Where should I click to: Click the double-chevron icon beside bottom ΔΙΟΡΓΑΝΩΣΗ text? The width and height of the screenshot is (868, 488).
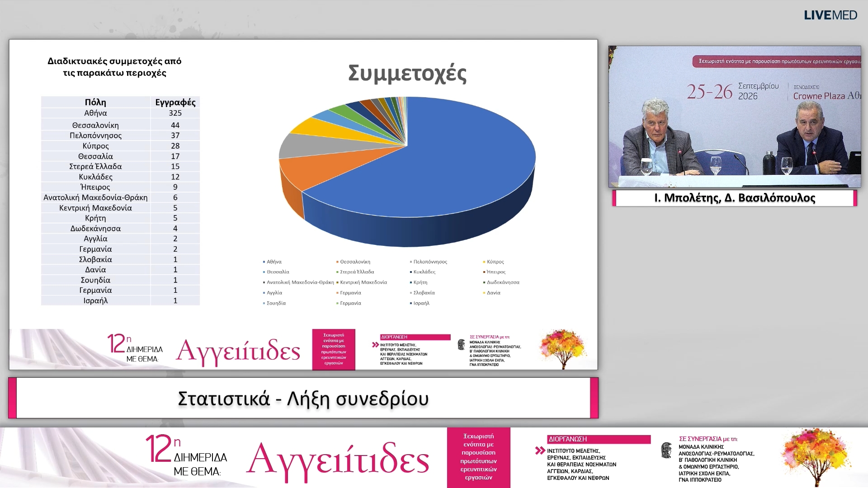coord(540,450)
